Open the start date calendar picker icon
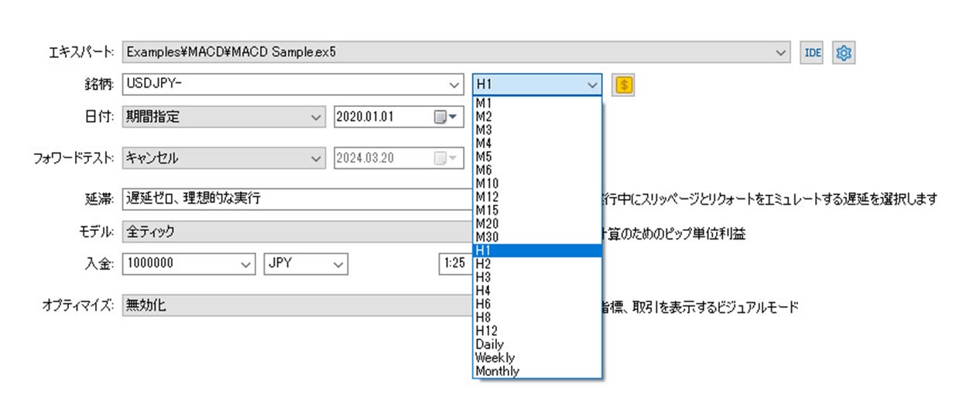The width and height of the screenshot is (980, 403). pyautogui.click(x=444, y=117)
